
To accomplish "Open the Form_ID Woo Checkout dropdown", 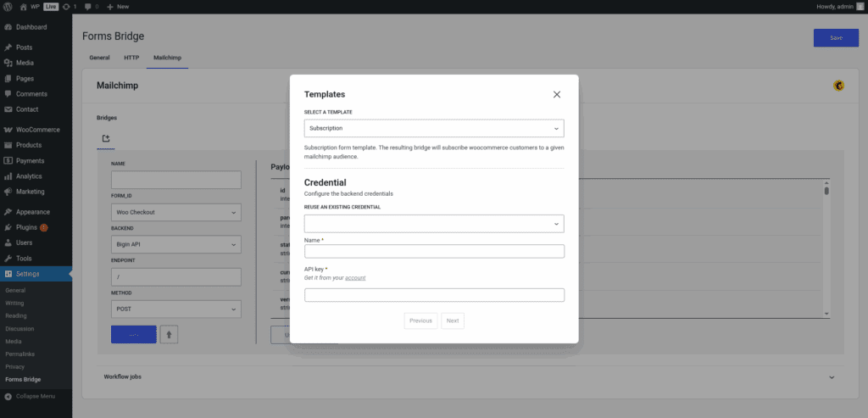I will tap(176, 213).
